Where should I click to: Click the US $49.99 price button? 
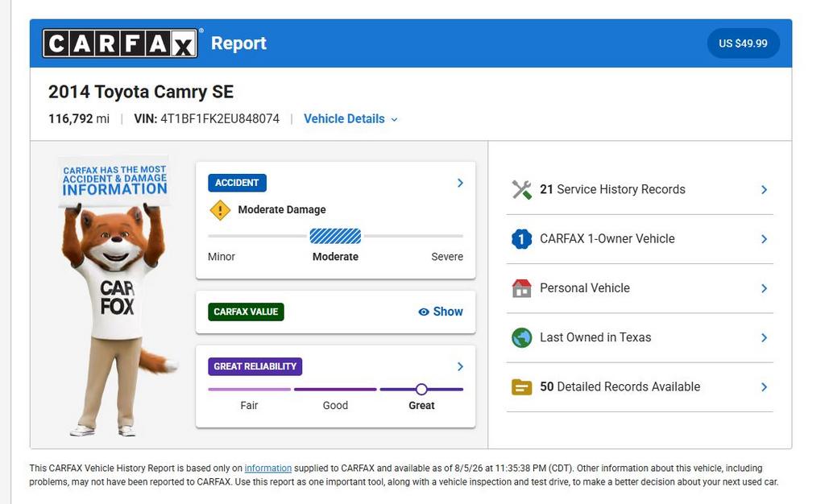[x=743, y=43]
